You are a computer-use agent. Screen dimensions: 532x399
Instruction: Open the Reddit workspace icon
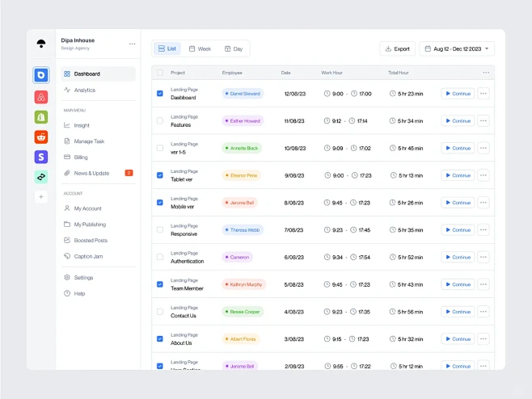tap(41, 136)
